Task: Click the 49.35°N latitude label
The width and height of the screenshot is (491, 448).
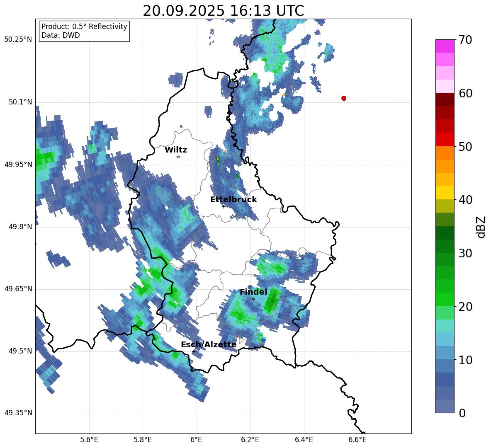Action: tap(18, 413)
